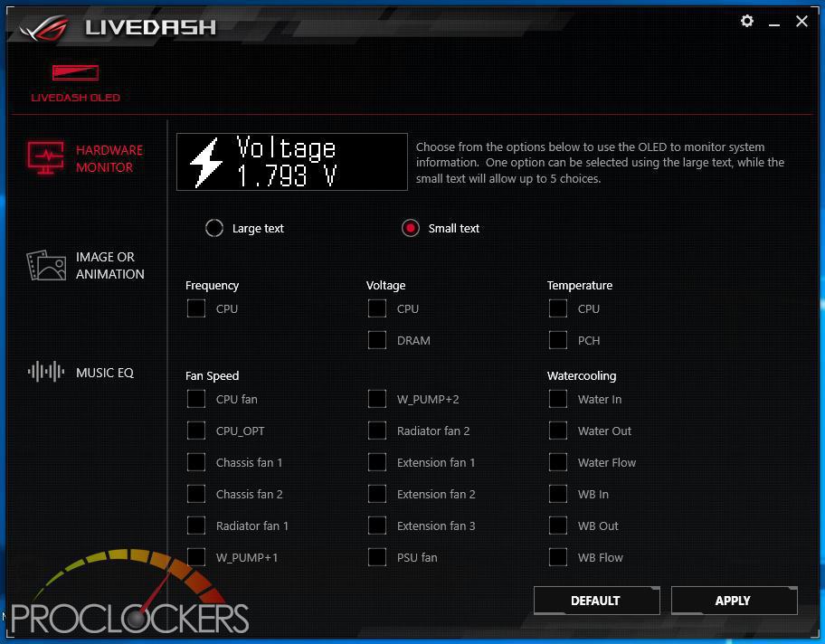Switch to MUSIC EQ section

tap(105, 373)
